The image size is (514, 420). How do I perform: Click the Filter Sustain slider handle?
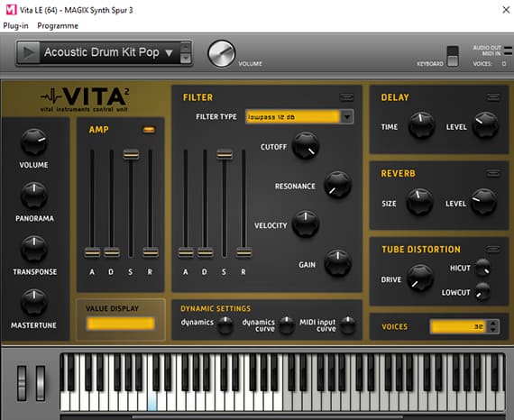point(225,154)
